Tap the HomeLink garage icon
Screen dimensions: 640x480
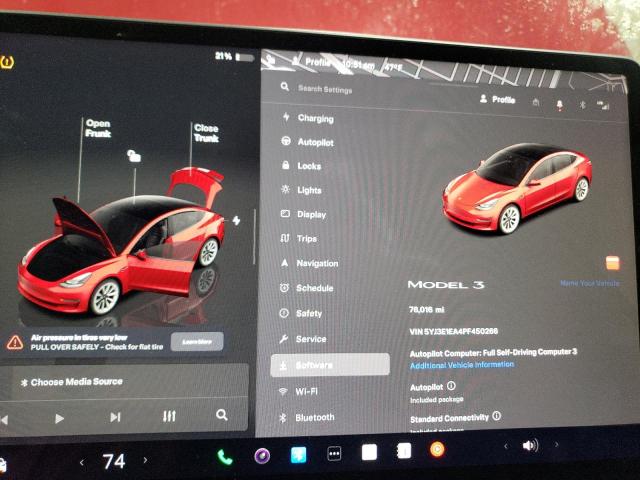click(536, 102)
